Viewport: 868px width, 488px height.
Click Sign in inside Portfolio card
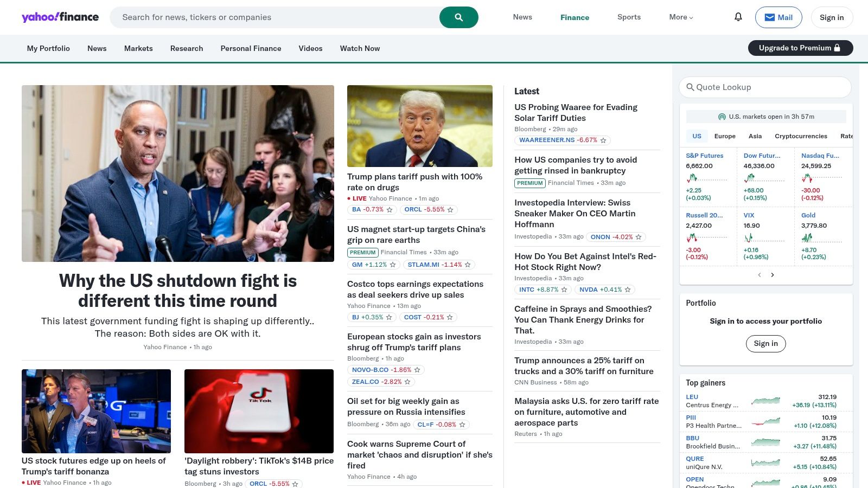pyautogui.click(x=765, y=343)
